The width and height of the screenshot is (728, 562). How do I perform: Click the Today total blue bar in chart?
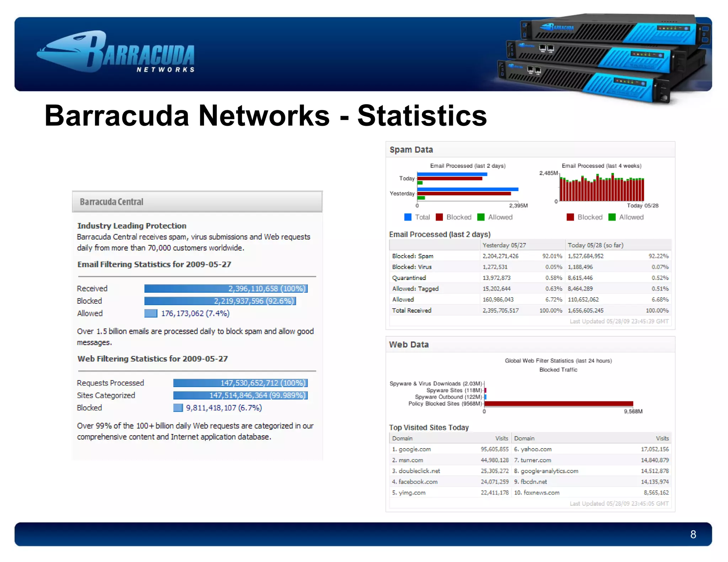(452, 174)
